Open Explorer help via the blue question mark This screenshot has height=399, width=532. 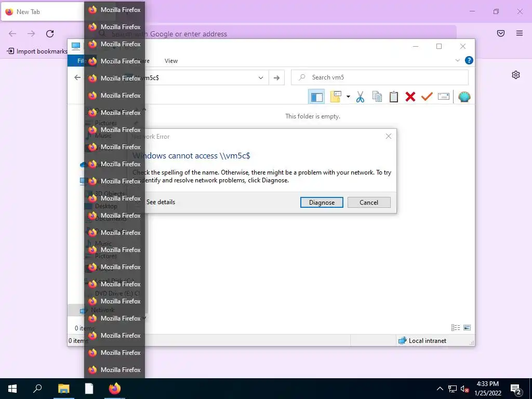(469, 60)
